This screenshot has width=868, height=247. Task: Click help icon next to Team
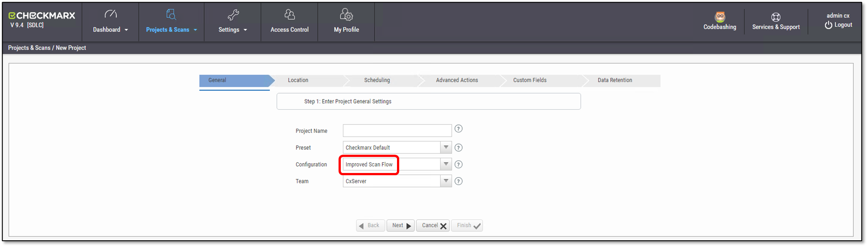(458, 181)
